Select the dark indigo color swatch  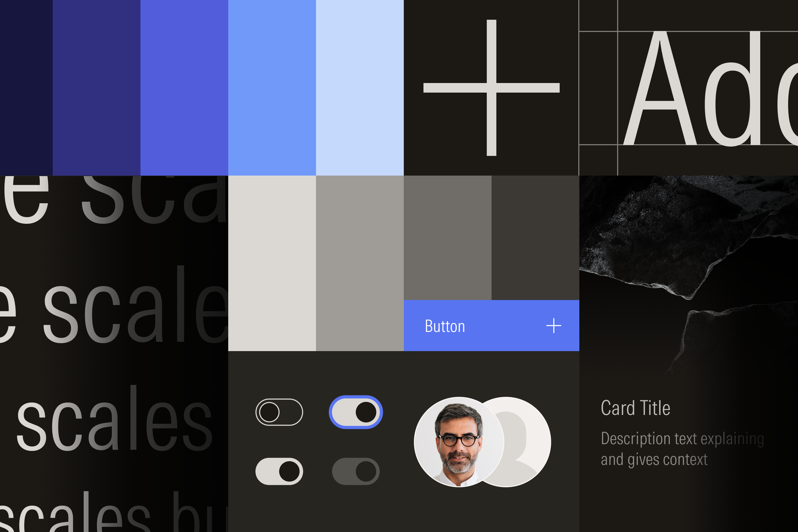[96, 87]
